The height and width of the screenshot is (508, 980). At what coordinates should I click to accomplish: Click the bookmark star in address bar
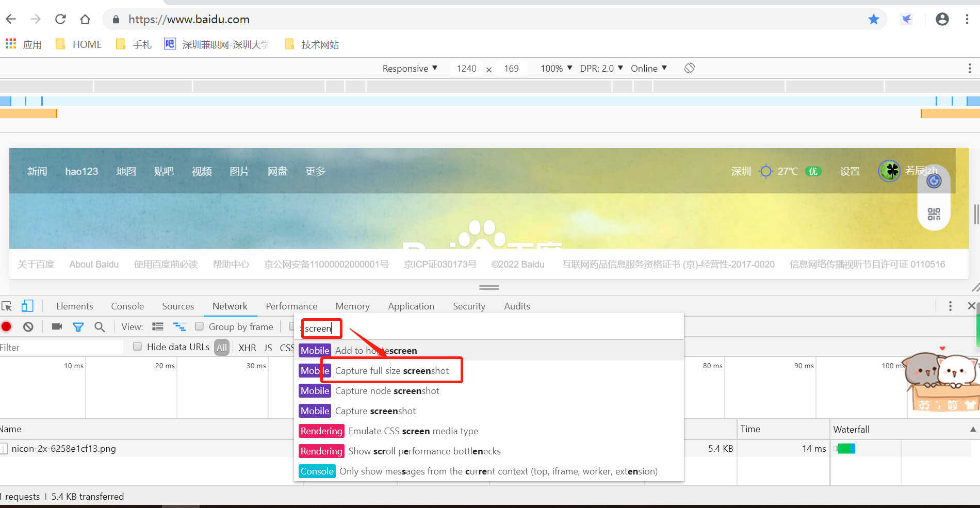(873, 19)
